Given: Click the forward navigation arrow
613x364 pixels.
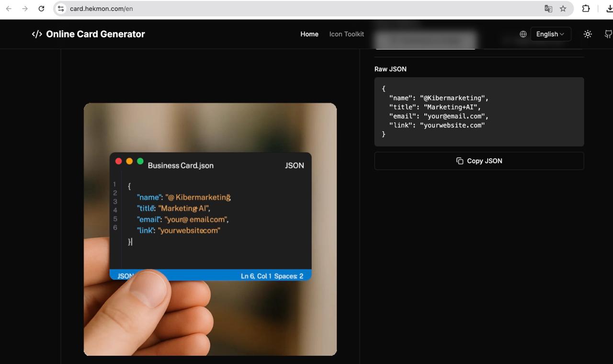Looking at the screenshot, I should 25,9.
